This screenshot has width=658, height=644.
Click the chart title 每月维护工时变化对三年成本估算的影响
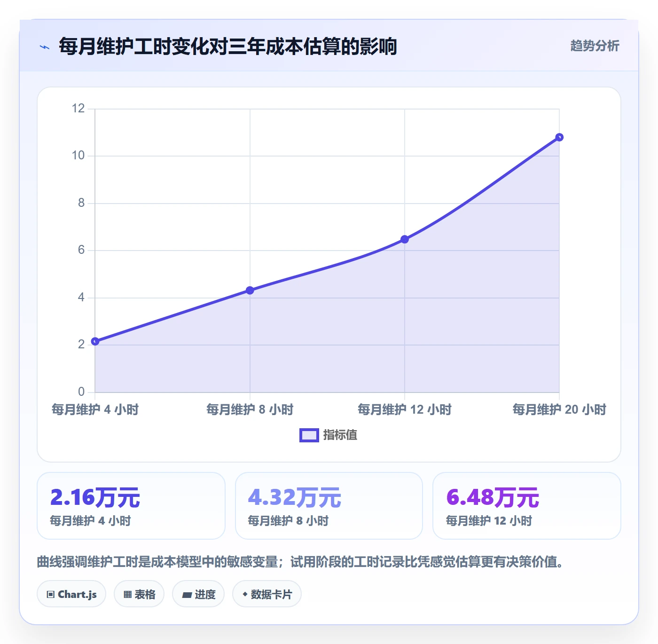pos(228,47)
